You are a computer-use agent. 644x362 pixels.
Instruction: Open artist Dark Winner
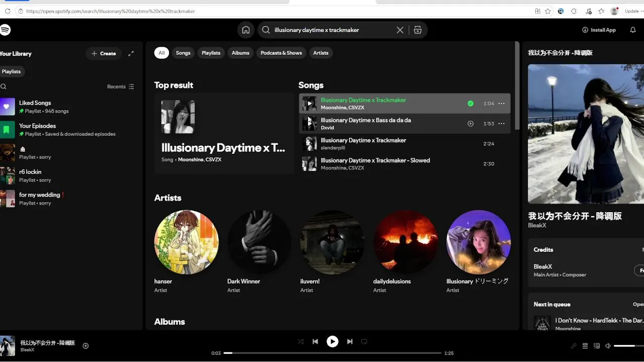coord(259,242)
